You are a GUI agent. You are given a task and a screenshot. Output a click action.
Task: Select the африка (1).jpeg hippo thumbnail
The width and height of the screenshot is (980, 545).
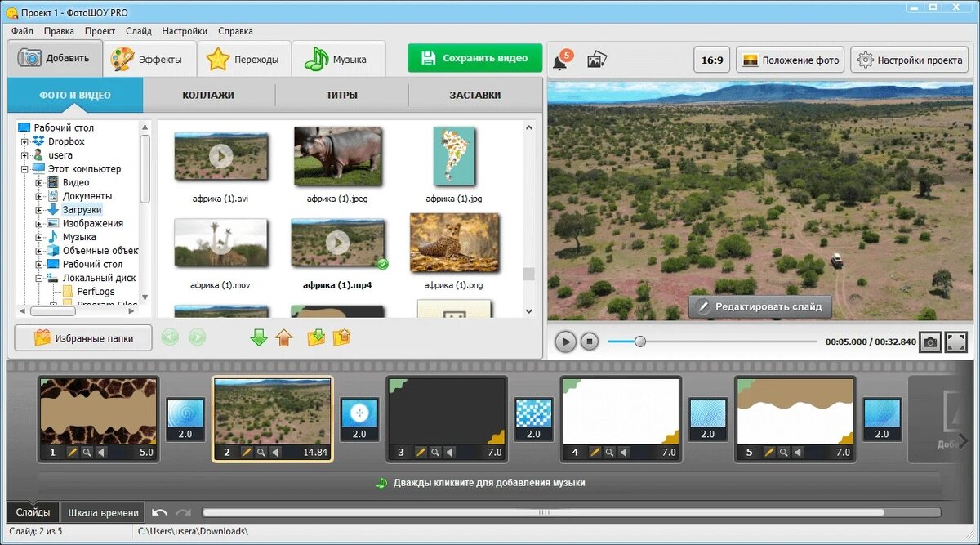click(x=337, y=155)
